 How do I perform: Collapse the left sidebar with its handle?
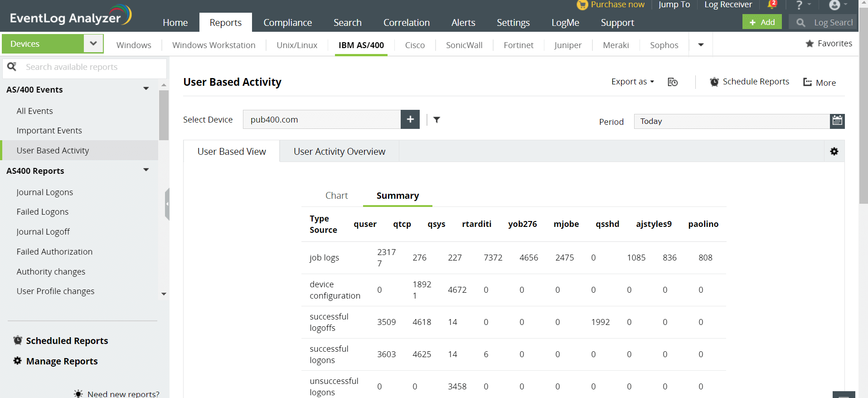[167, 204]
